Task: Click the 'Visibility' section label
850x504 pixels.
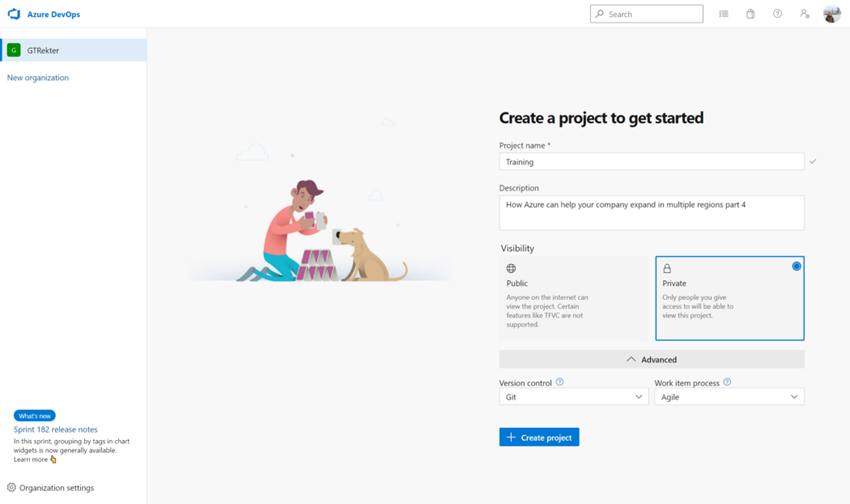Action: pos(517,248)
